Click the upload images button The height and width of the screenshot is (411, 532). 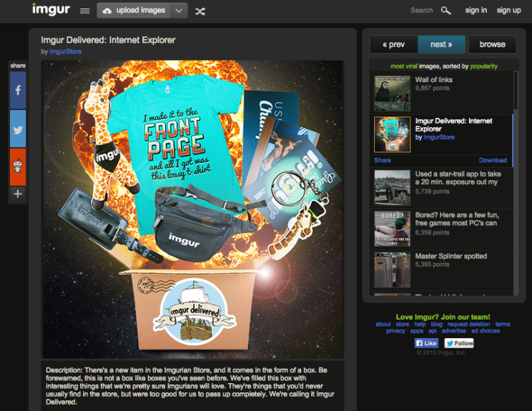133,11
